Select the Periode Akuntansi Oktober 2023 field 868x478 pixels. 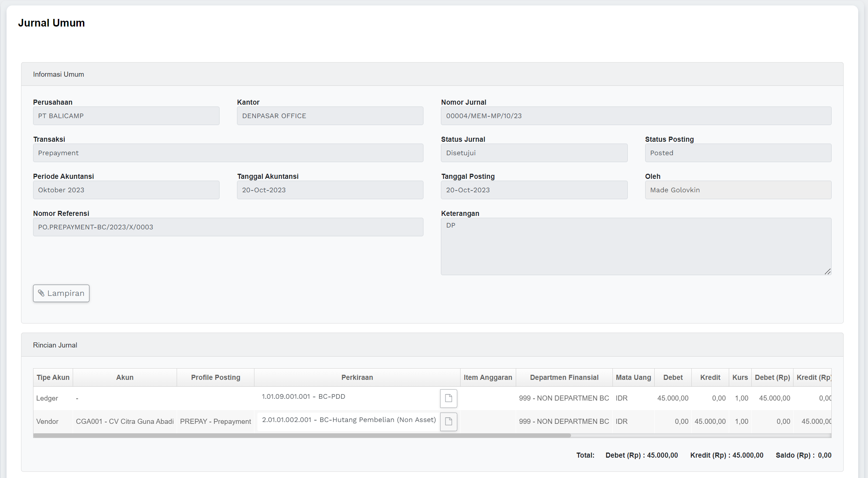[x=126, y=190]
